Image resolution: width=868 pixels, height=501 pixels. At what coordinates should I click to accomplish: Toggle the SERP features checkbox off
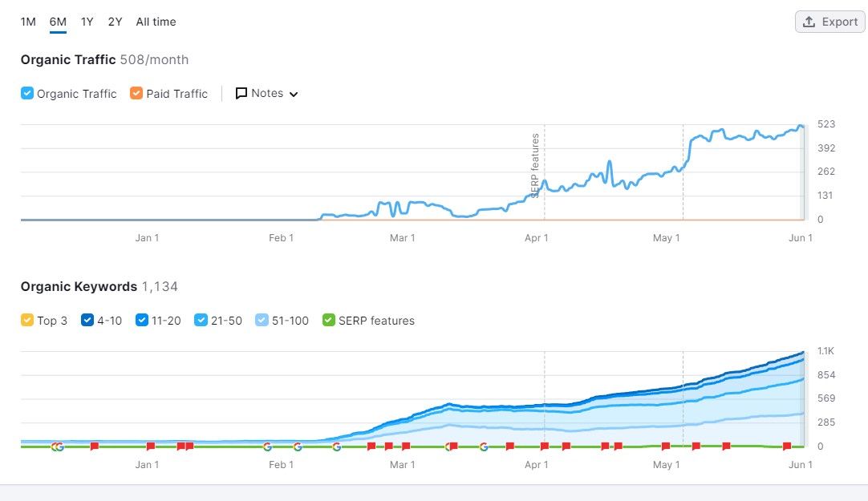(328, 320)
